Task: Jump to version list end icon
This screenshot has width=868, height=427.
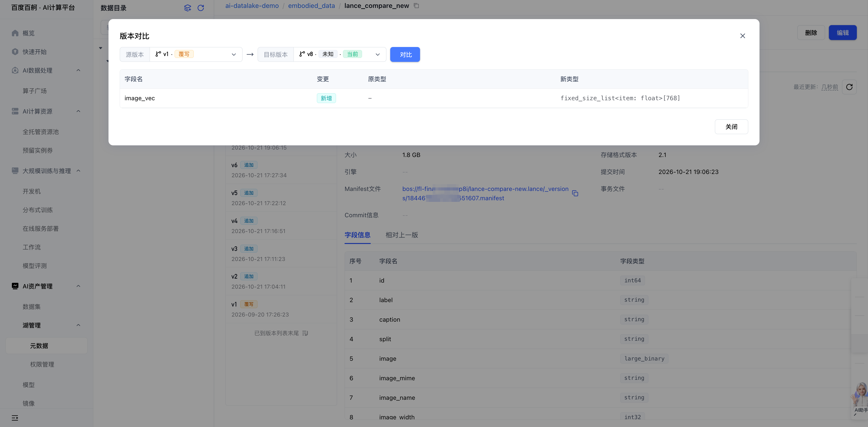Action: pos(305,333)
